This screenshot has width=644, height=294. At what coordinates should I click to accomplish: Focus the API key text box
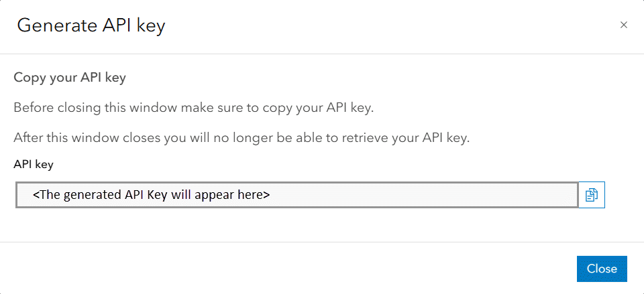coord(297,195)
